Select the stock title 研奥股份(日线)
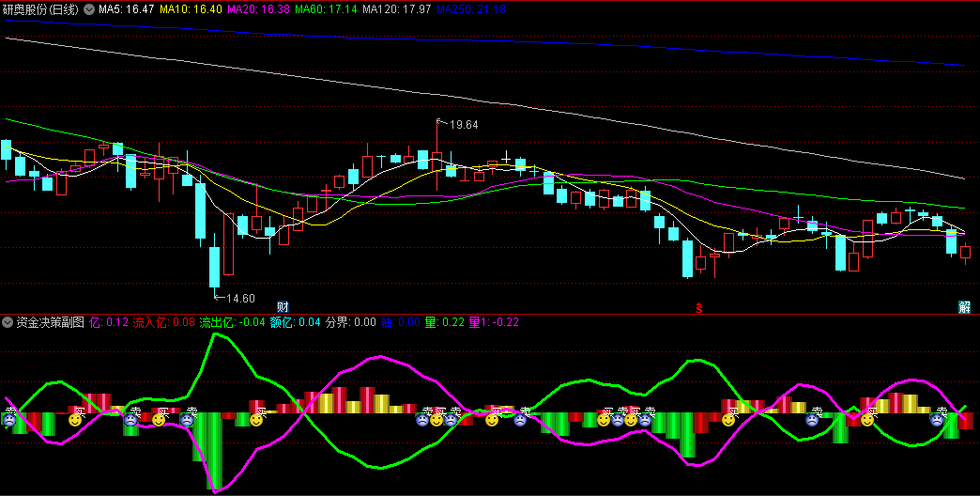980x496 pixels. [x=40, y=9]
